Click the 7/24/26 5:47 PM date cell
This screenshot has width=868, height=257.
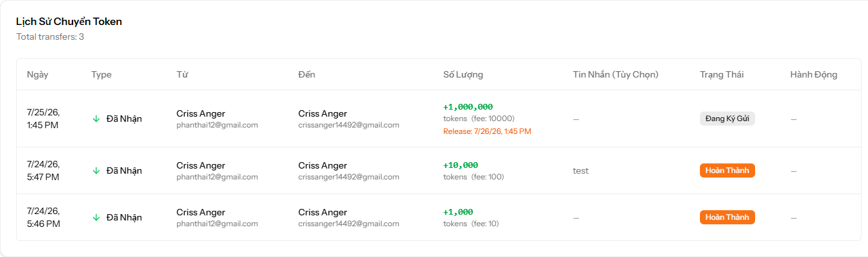[x=44, y=170]
